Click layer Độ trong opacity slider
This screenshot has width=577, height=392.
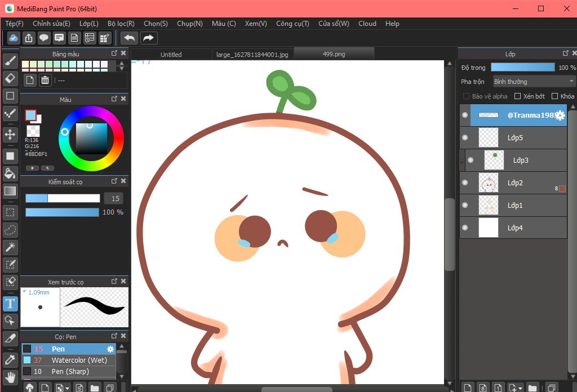tap(523, 67)
